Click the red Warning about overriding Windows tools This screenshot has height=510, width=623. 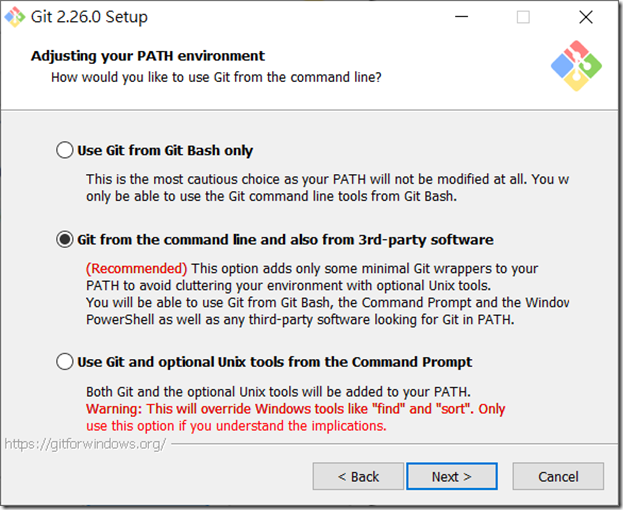click(x=296, y=417)
